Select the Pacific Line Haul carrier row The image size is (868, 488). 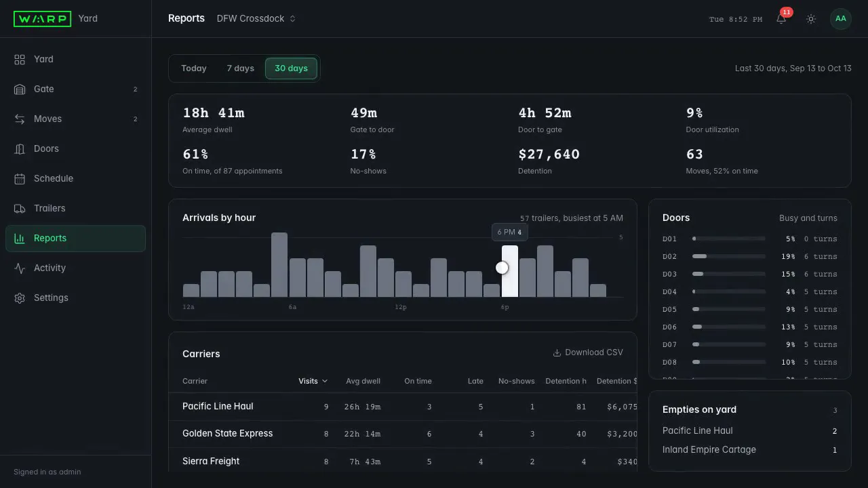(403, 407)
